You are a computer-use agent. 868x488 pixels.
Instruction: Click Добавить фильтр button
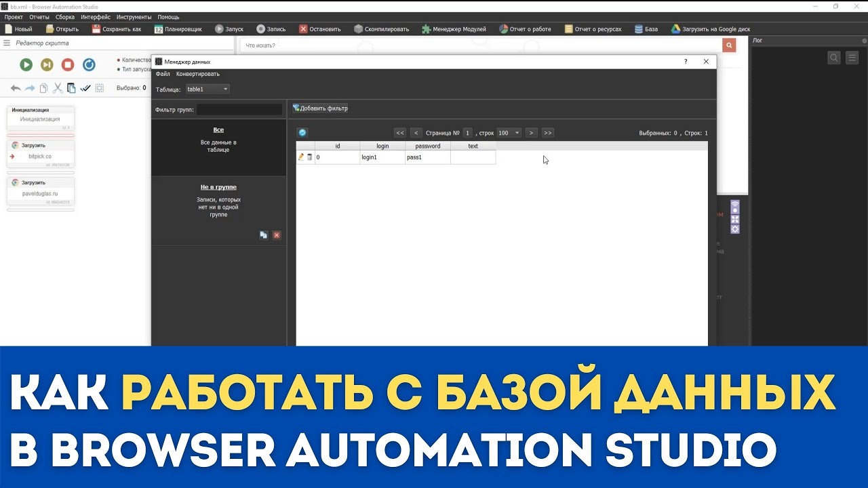coord(320,108)
